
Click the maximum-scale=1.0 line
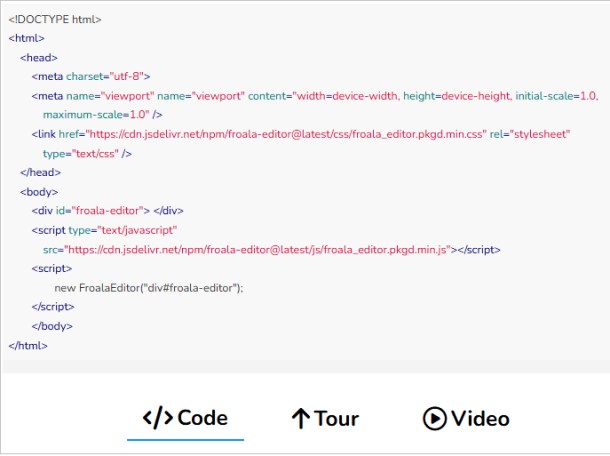click(103, 115)
